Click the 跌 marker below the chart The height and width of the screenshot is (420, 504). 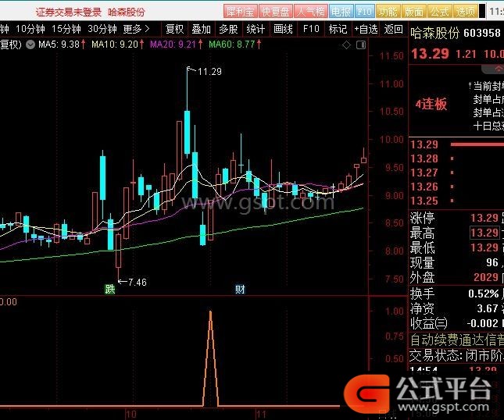coord(110,289)
